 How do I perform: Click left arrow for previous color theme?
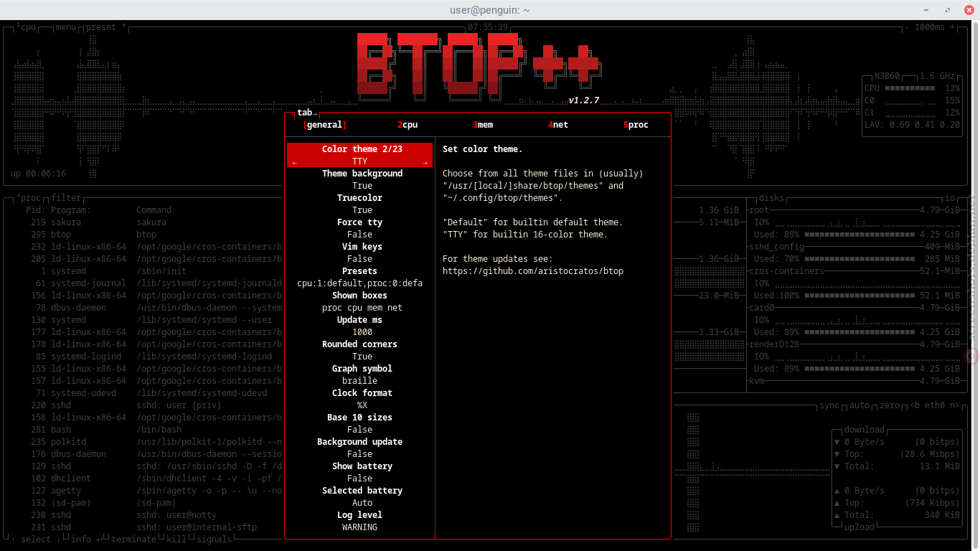295,162
